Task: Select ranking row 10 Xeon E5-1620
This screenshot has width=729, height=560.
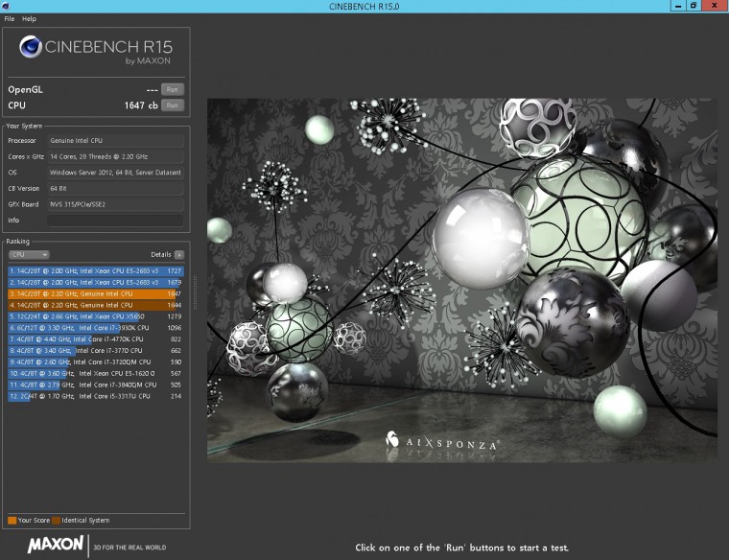Action: coord(95,374)
